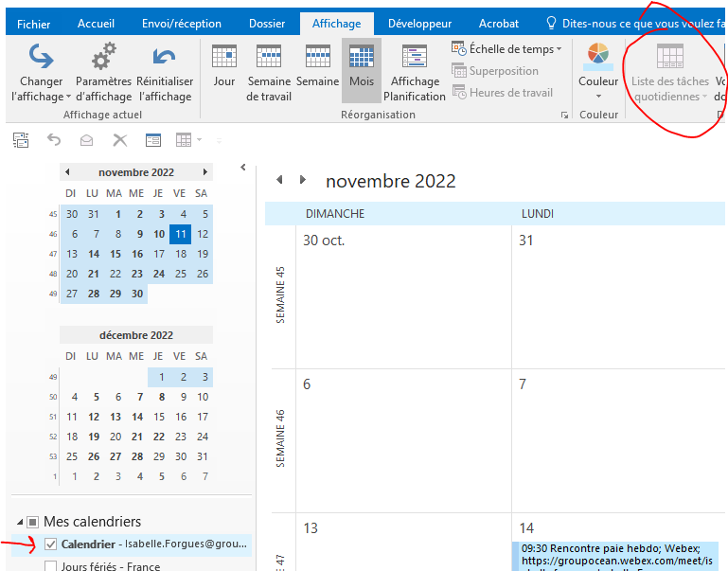728x571 pixels.
Task: Click the 7 Monday day cell
Action: [619, 441]
